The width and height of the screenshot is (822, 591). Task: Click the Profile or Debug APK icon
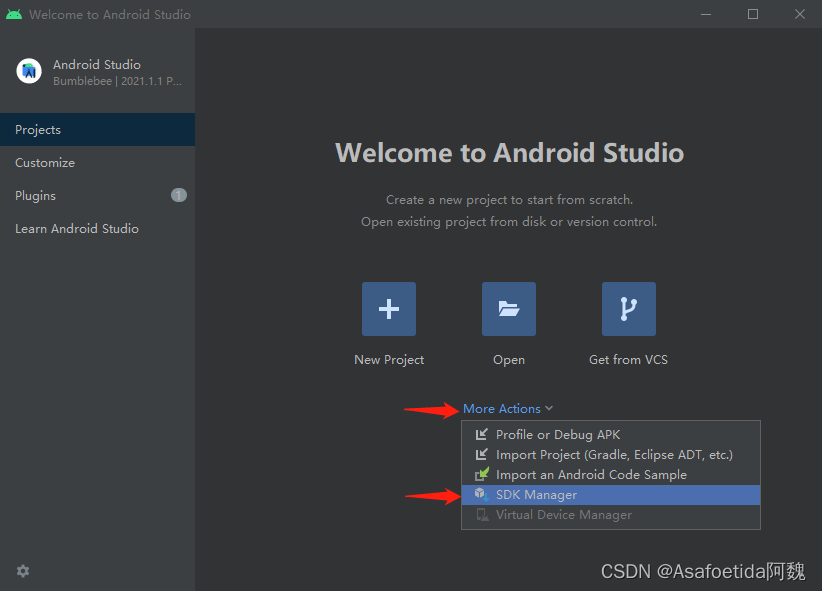(481, 434)
